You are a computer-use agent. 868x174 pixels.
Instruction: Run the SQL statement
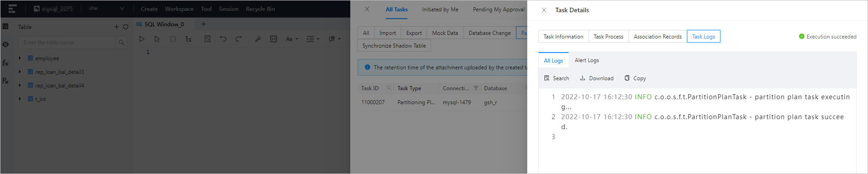(x=142, y=39)
